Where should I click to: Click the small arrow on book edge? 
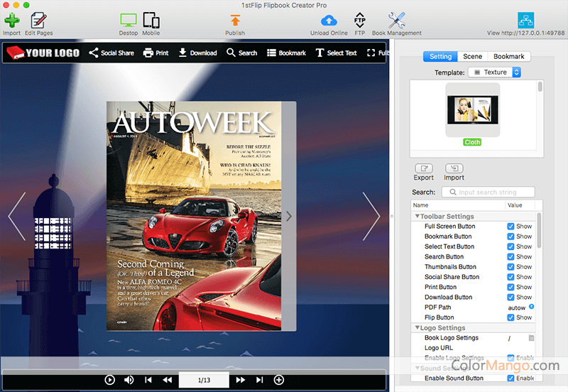click(x=289, y=217)
